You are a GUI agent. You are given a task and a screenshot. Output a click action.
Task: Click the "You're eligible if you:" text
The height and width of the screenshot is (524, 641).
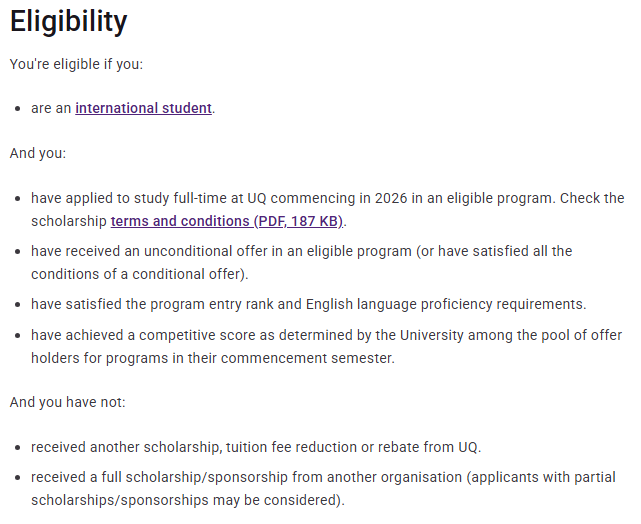(76, 64)
